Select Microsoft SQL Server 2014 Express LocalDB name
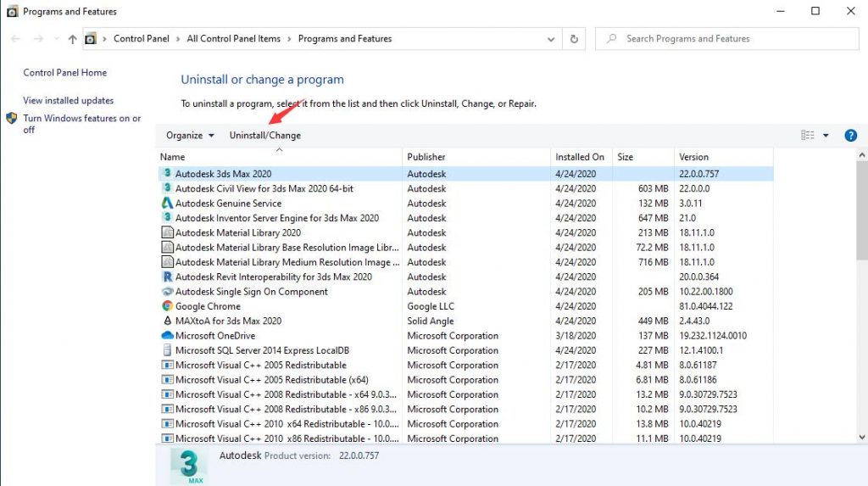The height and width of the screenshot is (486, 868). click(262, 350)
